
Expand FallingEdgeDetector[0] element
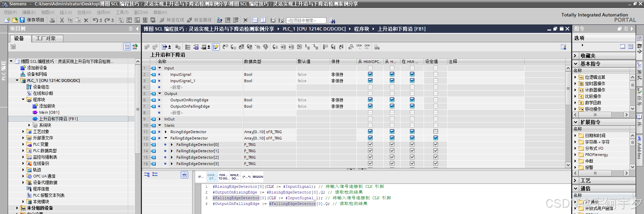point(172,145)
